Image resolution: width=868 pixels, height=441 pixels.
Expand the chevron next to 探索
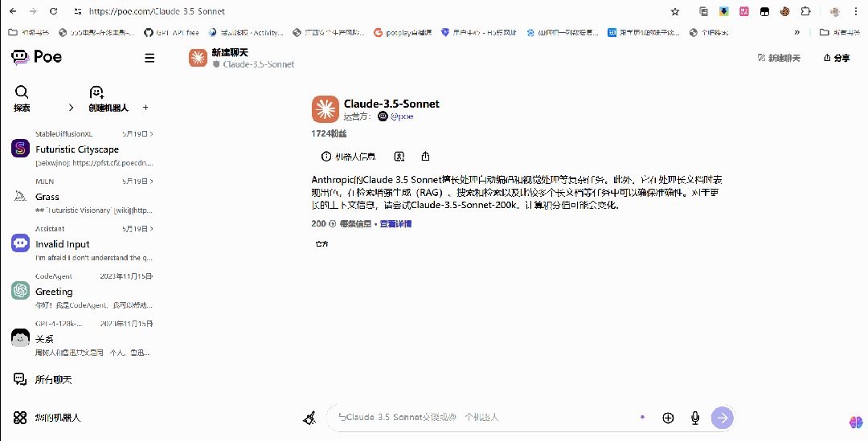tap(71, 108)
